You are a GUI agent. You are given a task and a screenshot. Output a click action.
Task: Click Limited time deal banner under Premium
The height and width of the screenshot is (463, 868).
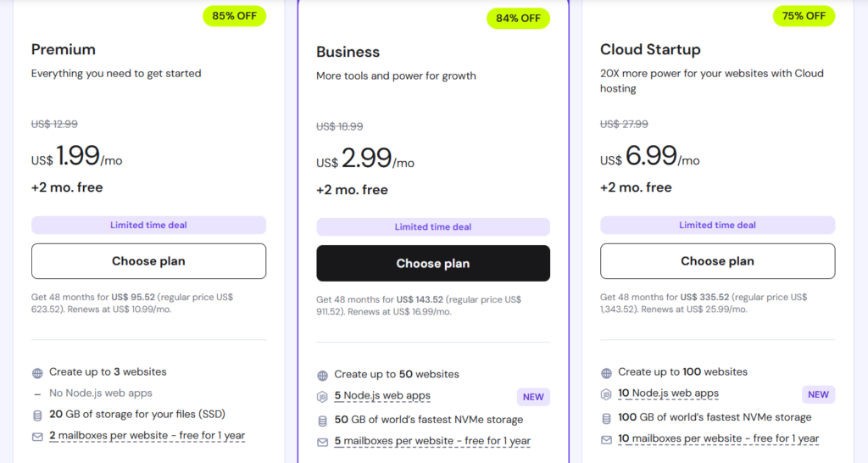148,226
